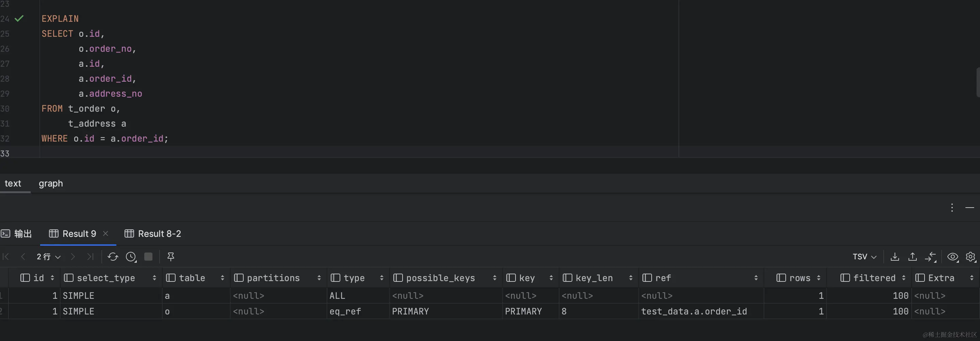
Task: Import data with the upload icon
Action: click(x=912, y=257)
